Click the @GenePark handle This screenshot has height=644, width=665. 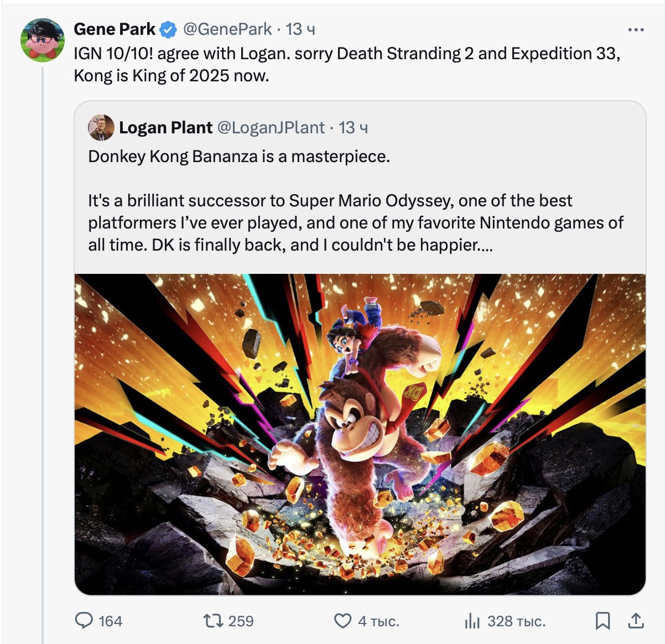tap(227, 29)
